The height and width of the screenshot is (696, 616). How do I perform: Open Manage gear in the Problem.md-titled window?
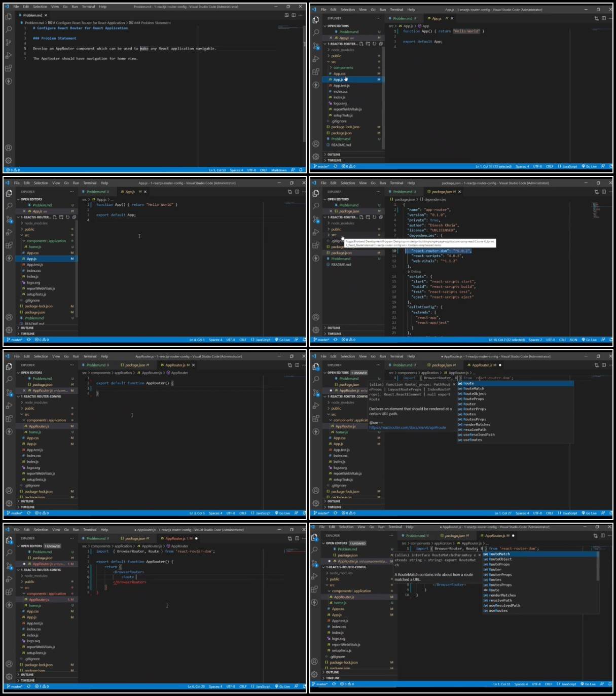point(9,160)
